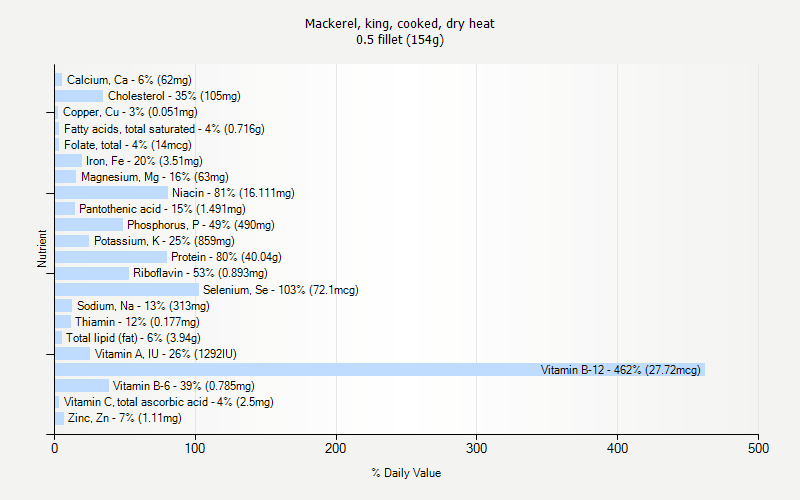Click the Copper, Cu - 3% label
The height and width of the screenshot is (500, 800).
coord(130,112)
